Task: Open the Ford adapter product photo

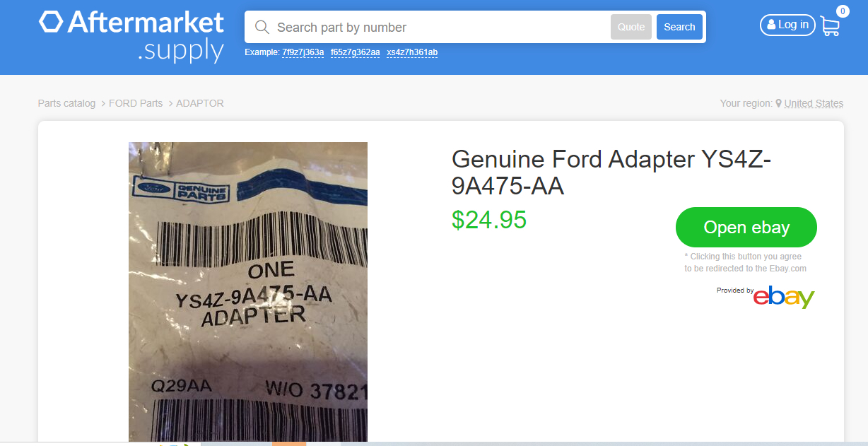Action: [x=248, y=292]
